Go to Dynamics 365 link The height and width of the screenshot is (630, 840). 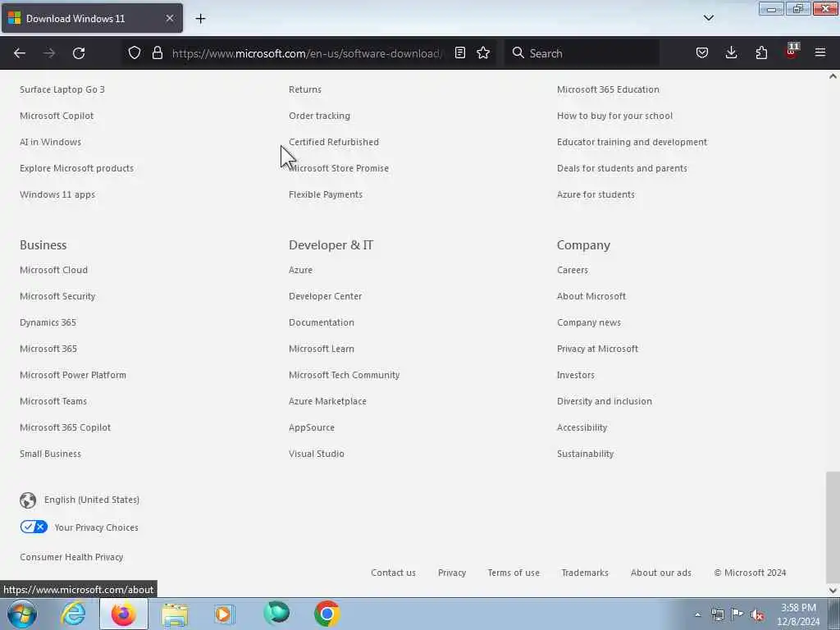[x=48, y=322]
